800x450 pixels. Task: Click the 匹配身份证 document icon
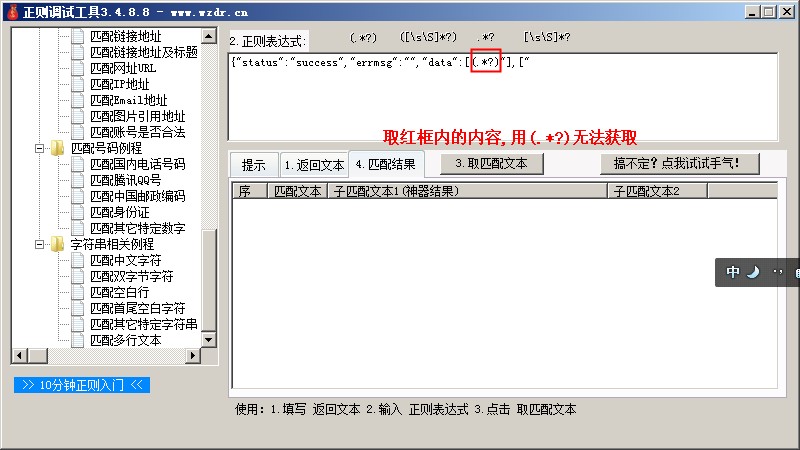click(x=78, y=212)
